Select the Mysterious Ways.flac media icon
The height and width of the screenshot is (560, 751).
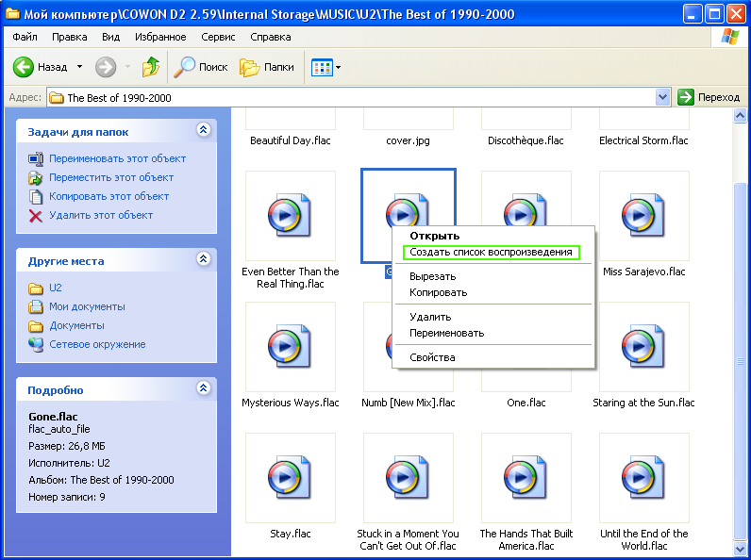coord(290,347)
